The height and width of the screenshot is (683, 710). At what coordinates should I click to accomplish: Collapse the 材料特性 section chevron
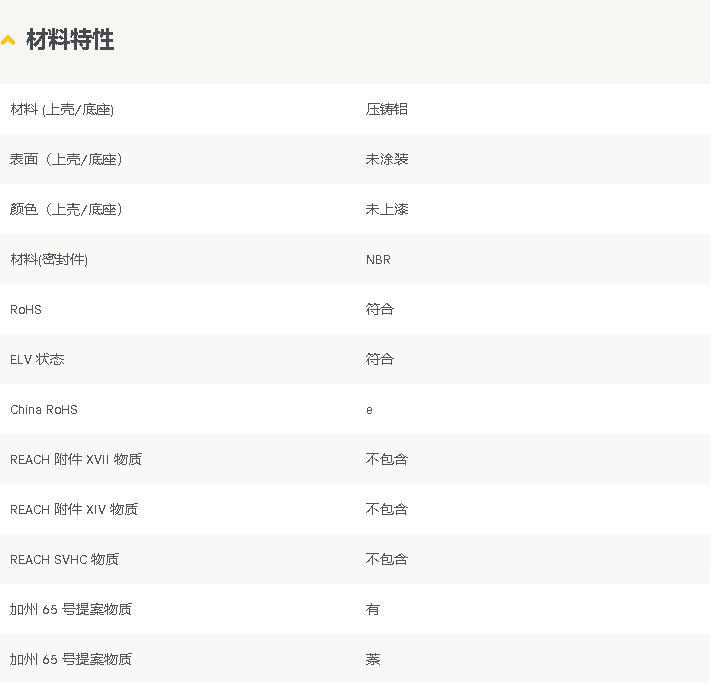pos(8,40)
